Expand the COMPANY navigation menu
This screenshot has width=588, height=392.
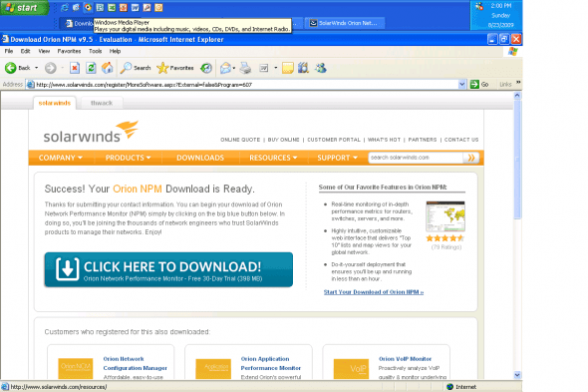click(x=61, y=158)
